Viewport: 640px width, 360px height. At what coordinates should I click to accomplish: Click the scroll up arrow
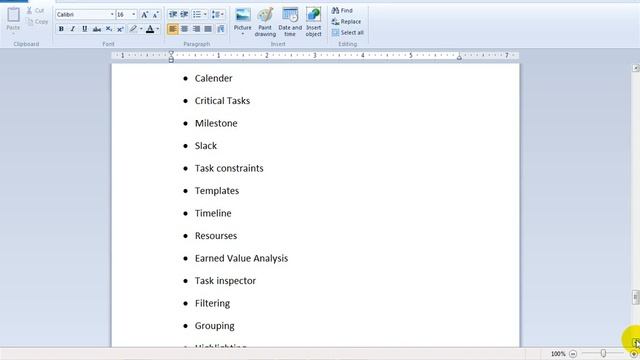pyautogui.click(x=636, y=68)
